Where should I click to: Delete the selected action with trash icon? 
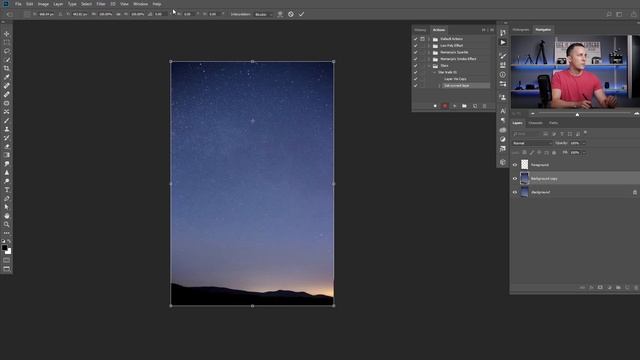[x=484, y=106]
